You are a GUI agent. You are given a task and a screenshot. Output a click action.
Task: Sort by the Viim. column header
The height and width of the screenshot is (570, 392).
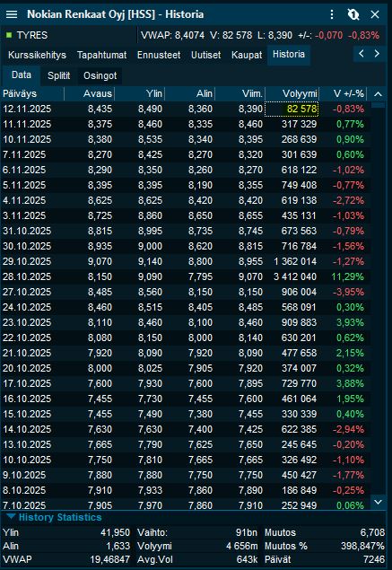point(240,93)
